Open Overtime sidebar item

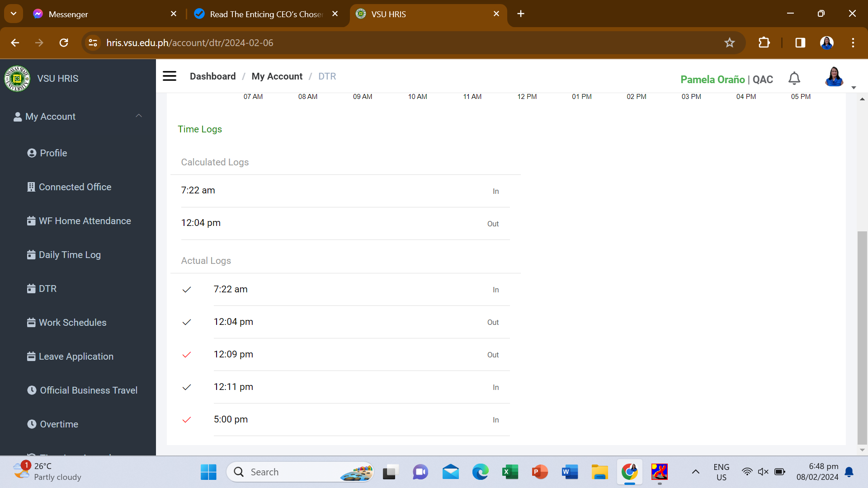pyautogui.click(x=59, y=424)
